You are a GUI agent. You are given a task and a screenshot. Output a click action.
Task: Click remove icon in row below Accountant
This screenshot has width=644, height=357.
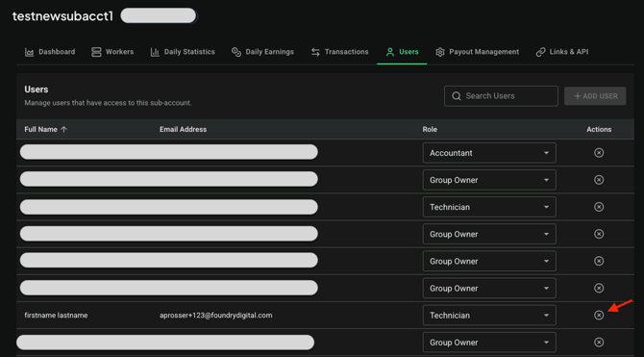599,180
